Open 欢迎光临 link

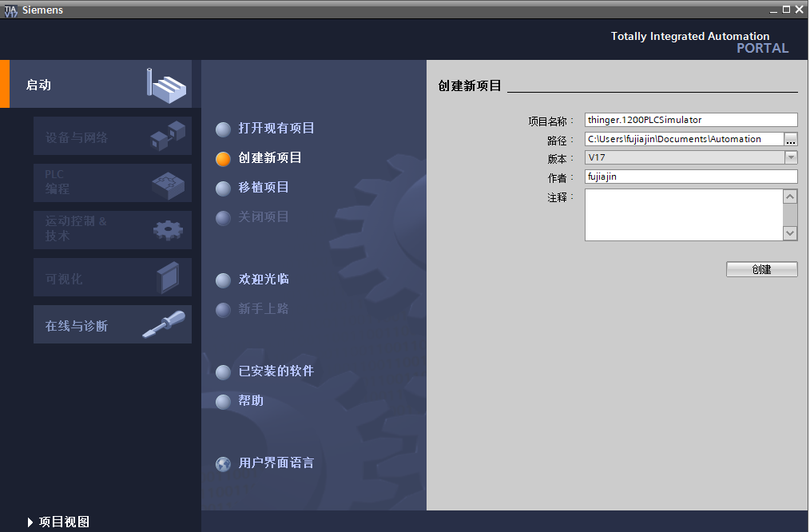coord(264,279)
